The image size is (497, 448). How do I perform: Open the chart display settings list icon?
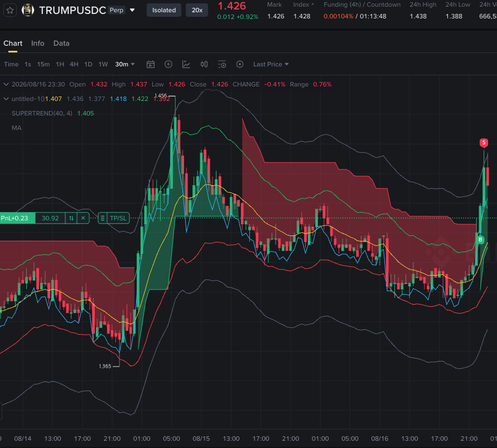(x=222, y=64)
